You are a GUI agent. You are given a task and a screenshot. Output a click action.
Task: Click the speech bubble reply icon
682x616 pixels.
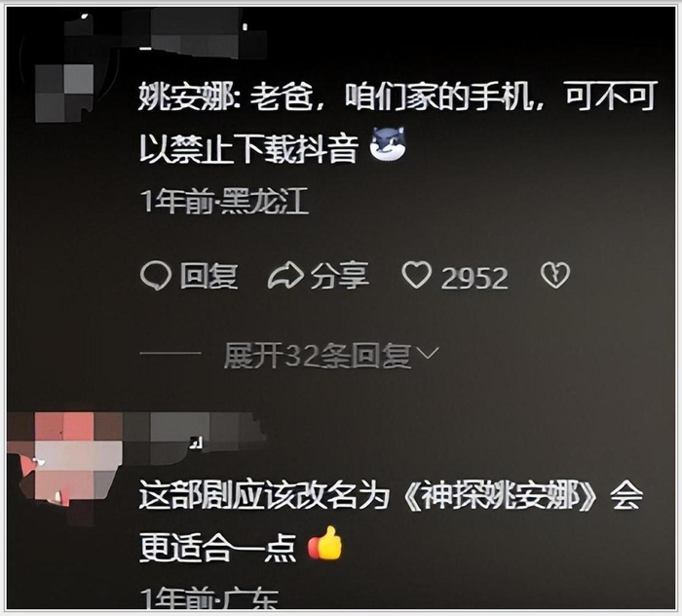[155, 276]
